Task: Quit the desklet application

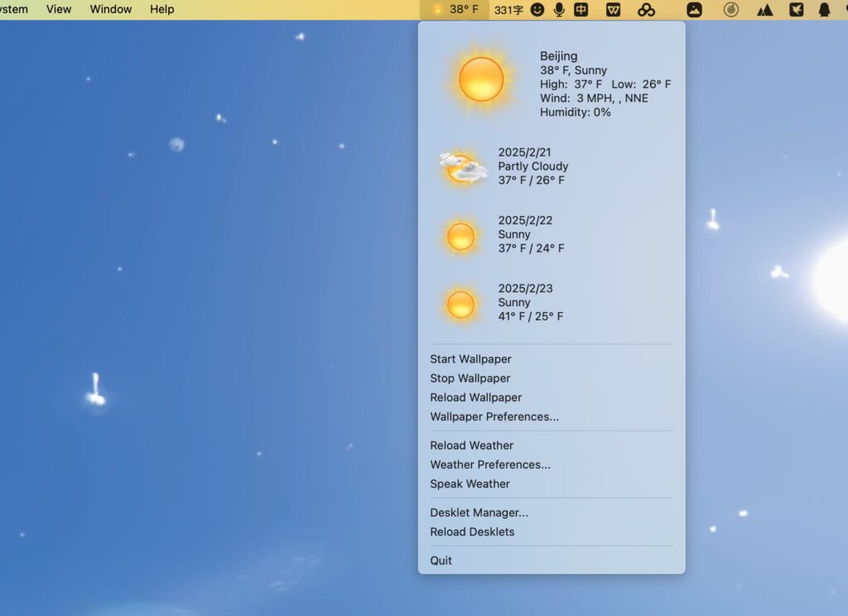Action: coord(440,560)
